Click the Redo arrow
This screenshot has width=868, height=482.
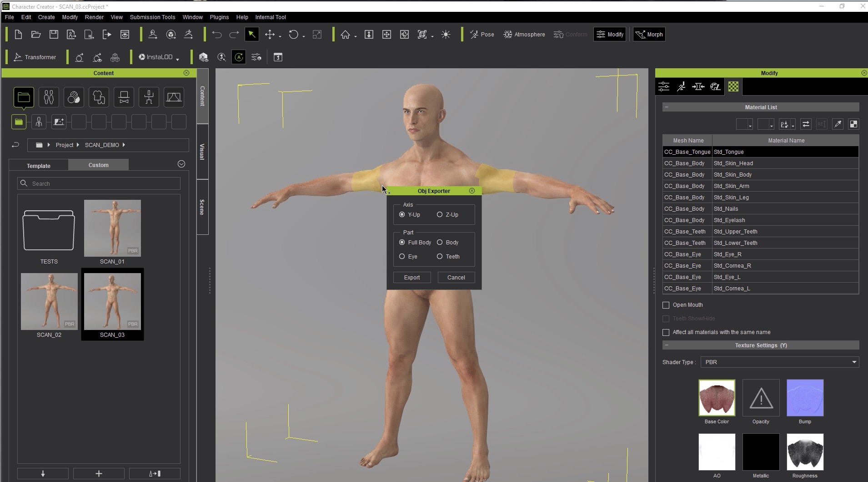point(234,35)
